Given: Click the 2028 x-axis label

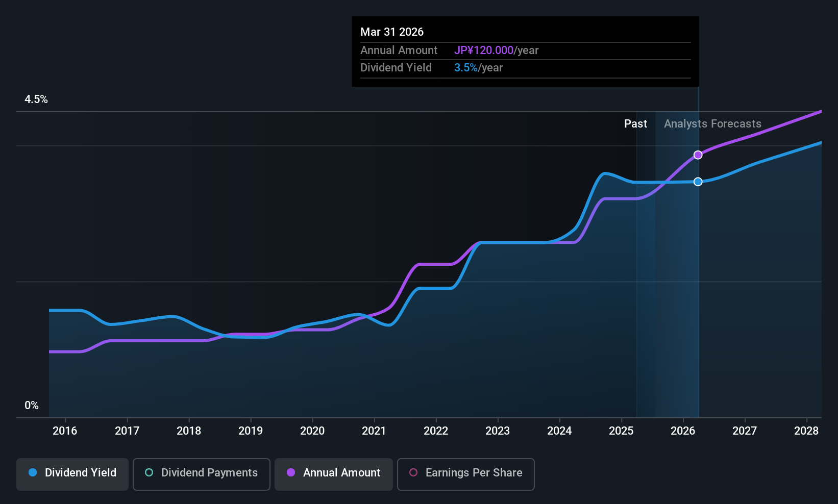Looking at the screenshot, I should coord(806,431).
